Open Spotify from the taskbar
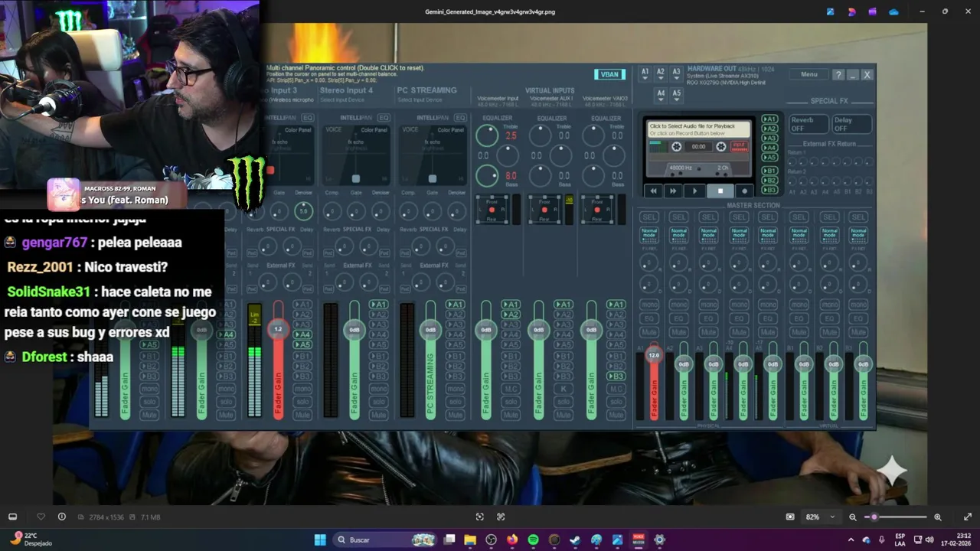 coord(533,540)
